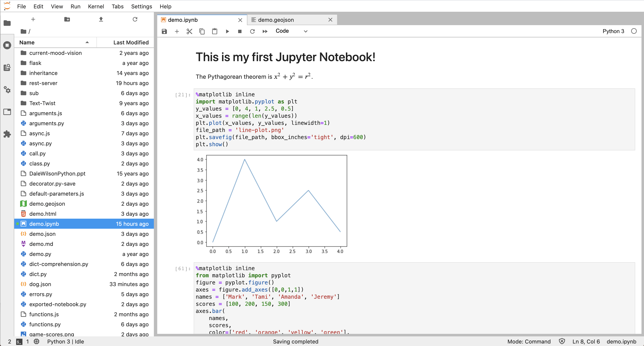Image resolution: width=644 pixels, height=346 pixels.
Task: Open the Kernel menu
Action: (96, 6)
